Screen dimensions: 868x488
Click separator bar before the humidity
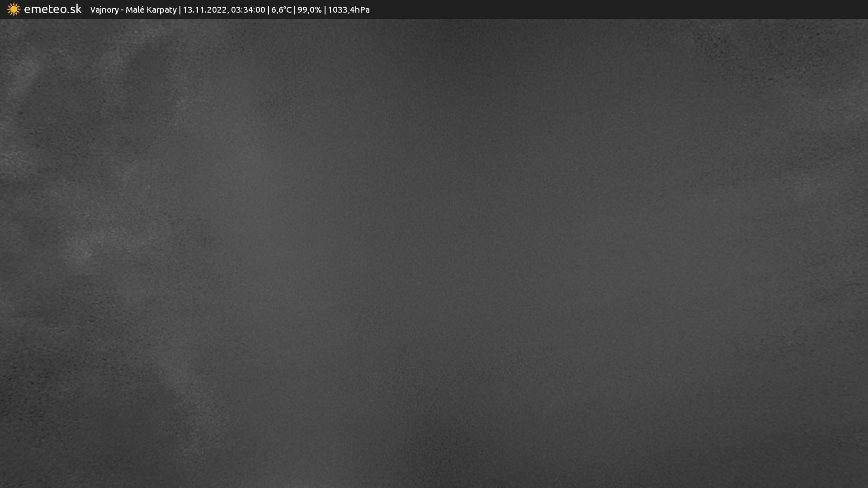295,10
